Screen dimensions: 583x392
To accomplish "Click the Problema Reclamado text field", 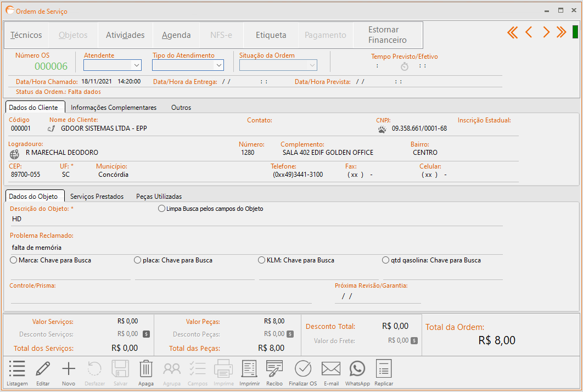I will tap(256, 248).
